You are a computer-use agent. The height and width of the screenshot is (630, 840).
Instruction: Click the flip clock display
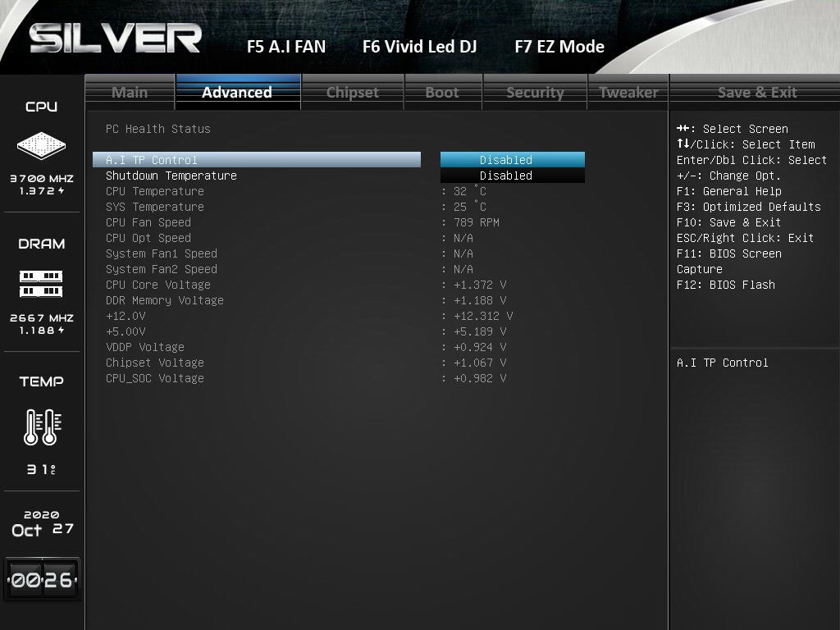[x=42, y=580]
